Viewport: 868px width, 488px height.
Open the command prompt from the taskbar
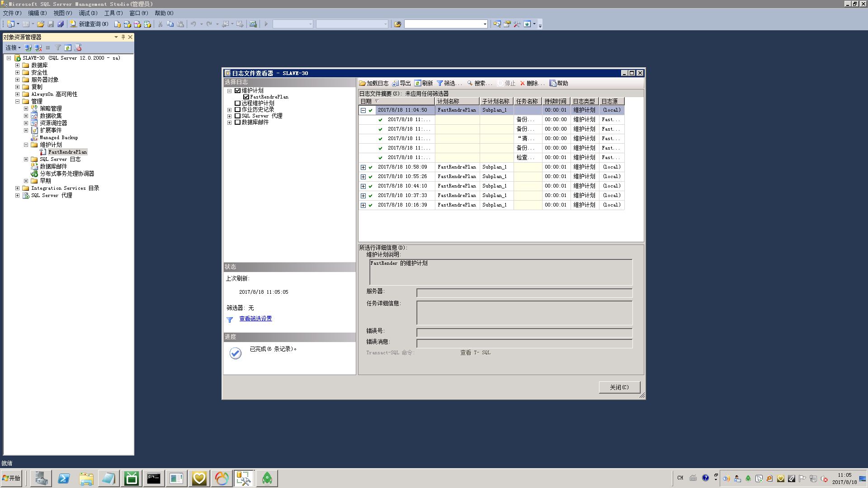click(x=154, y=478)
